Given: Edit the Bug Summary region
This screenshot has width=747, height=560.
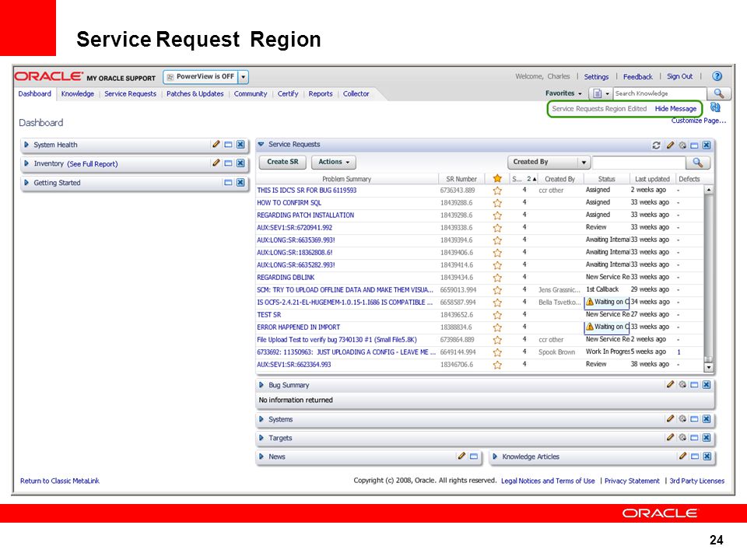Looking at the screenshot, I should 670,384.
